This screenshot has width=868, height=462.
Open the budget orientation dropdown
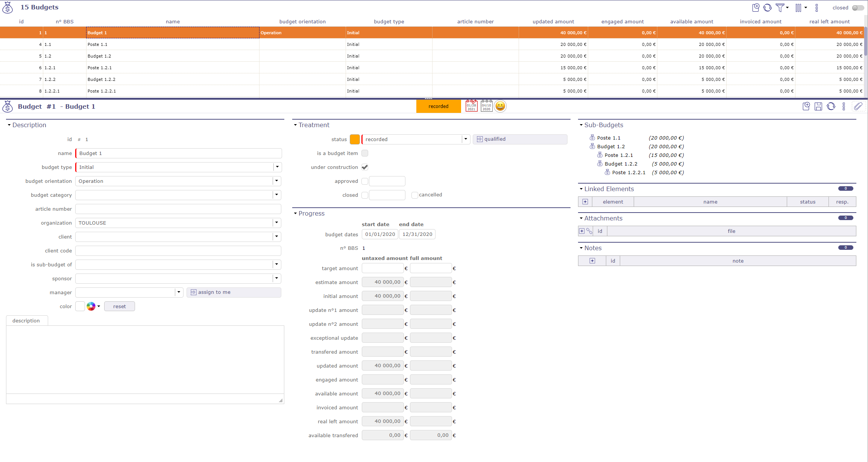pos(276,181)
